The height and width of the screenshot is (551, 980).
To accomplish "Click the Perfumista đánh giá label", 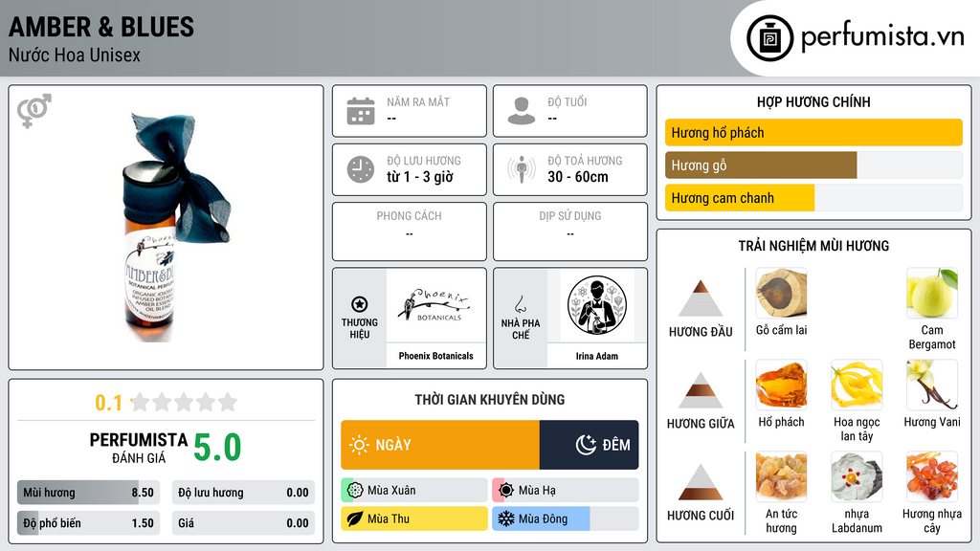I will coord(139,448).
